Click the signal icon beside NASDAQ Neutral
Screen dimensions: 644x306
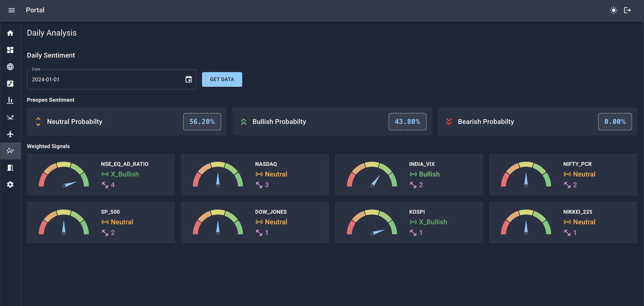[x=259, y=174]
